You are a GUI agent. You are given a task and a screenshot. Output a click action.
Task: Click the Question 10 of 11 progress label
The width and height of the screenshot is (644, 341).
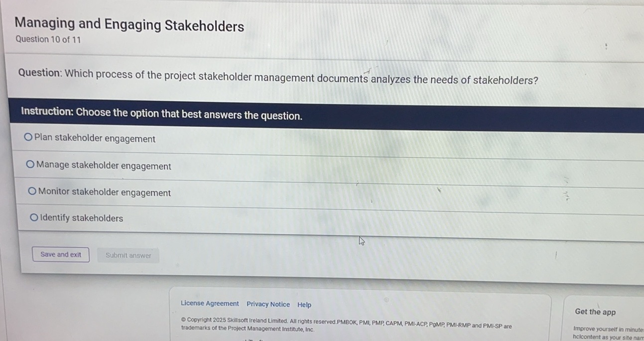pos(48,39)
